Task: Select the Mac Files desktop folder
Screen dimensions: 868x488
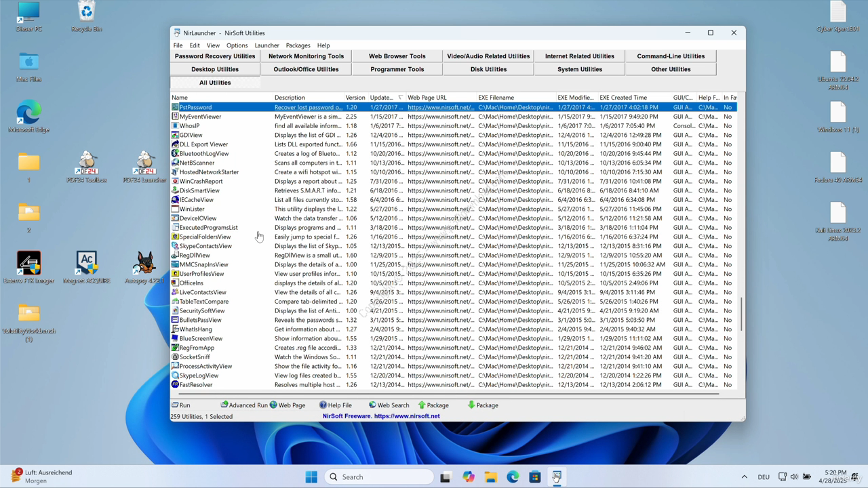Action: 28,67
